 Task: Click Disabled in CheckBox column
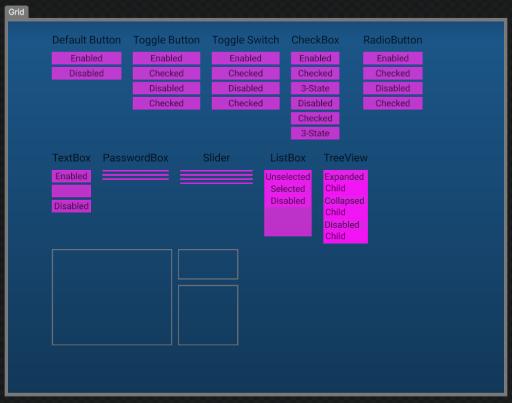[x=315, y=103]
